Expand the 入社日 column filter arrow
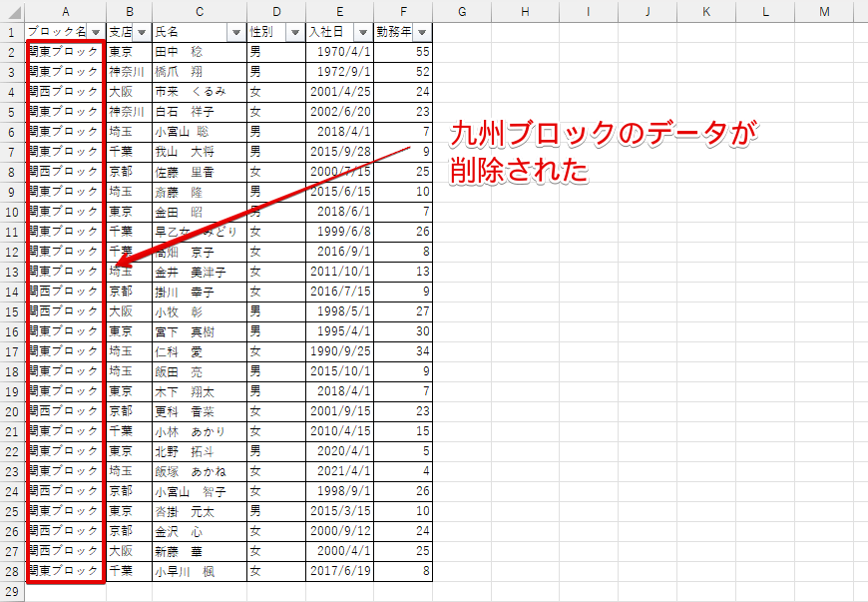The image size is (868, 602). pyautogui.click(x=363, y=32)
